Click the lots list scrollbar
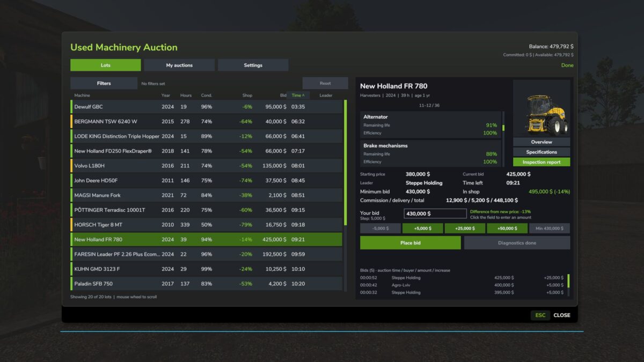 (345, 162)
